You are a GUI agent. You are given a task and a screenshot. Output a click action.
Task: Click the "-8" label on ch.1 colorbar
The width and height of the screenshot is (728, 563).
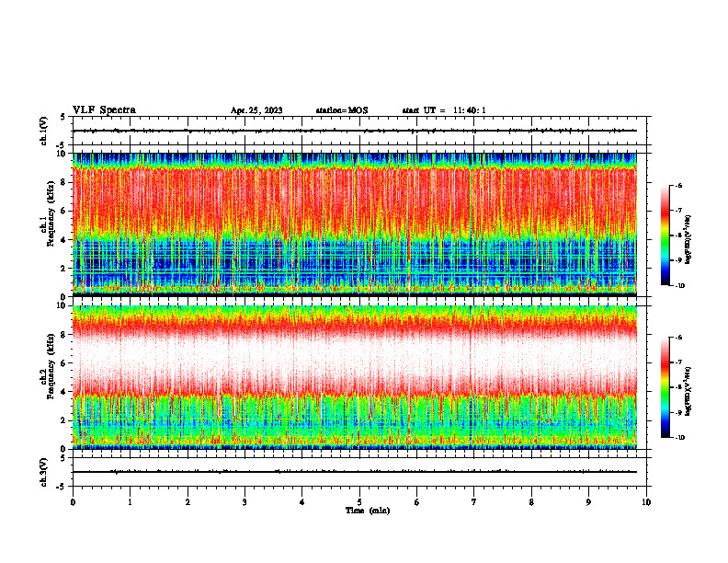click(678, 236)
